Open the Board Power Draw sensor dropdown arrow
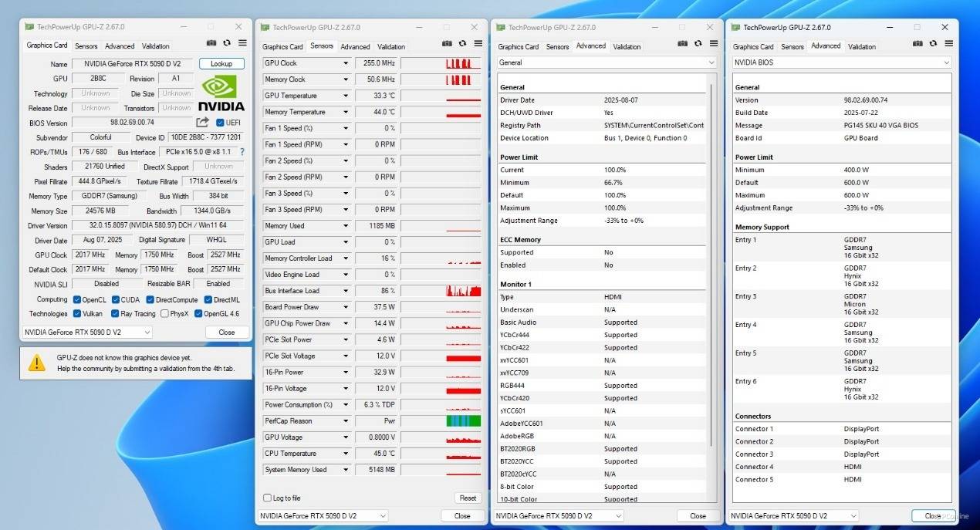The height and width of the screenshot is (530, 980). click(346, 307)
